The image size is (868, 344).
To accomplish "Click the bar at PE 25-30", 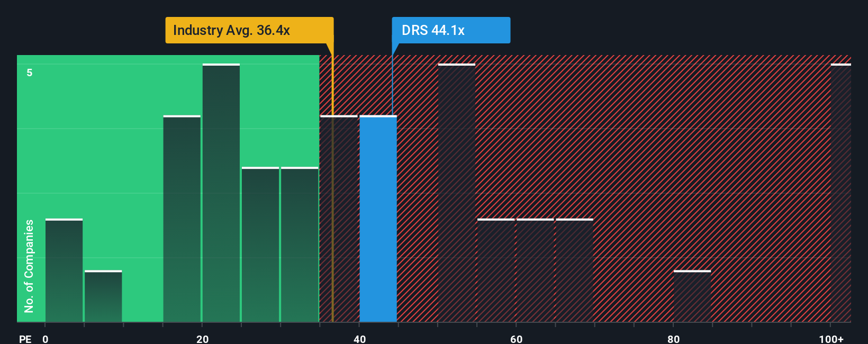I will point(260,245).
